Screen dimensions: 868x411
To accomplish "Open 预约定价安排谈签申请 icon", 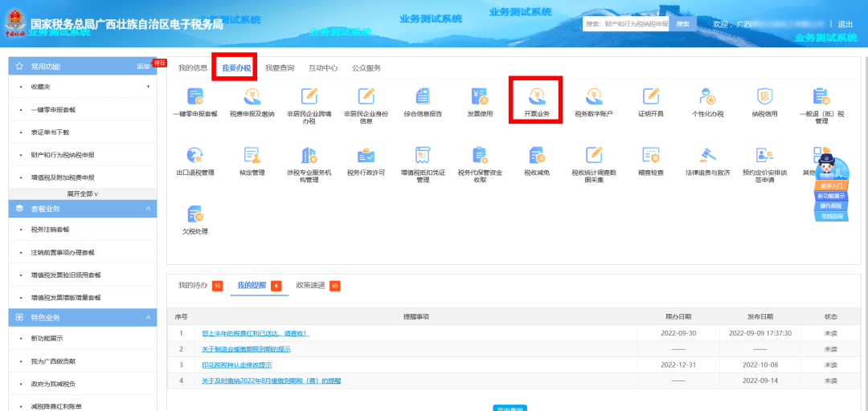I will click(x=764, y=156).
